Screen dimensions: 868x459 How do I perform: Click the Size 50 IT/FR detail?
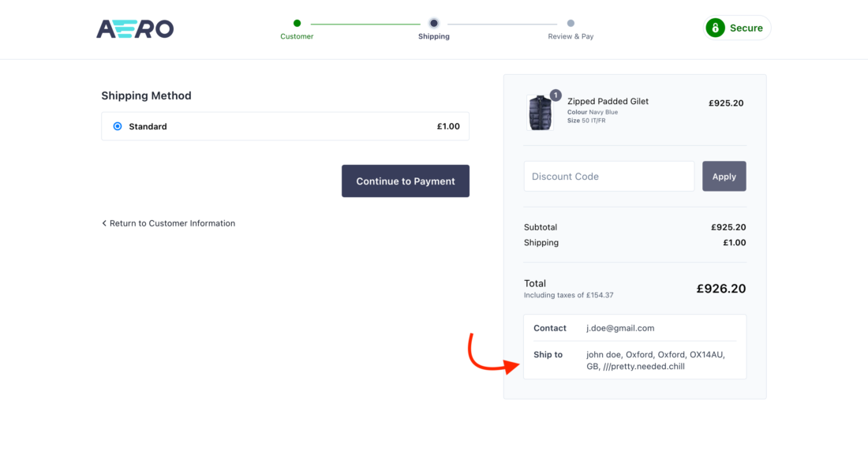586,121
